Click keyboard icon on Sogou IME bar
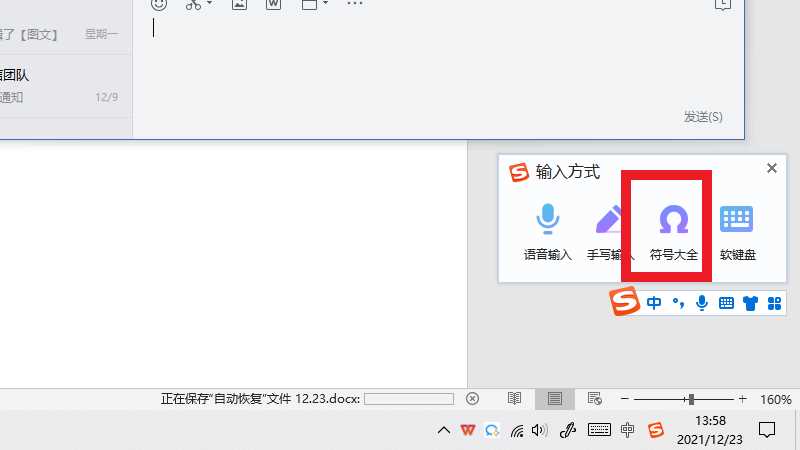 [x=726, y=303]
